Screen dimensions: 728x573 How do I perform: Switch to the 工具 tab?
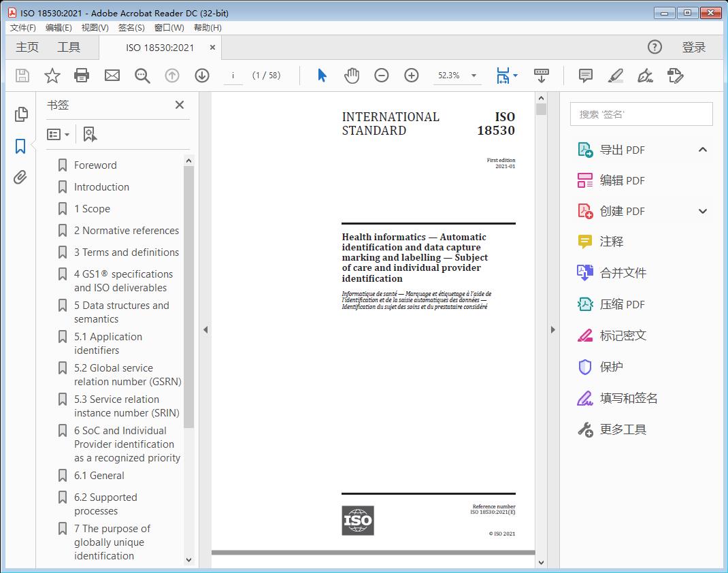(x=69, y=47)
